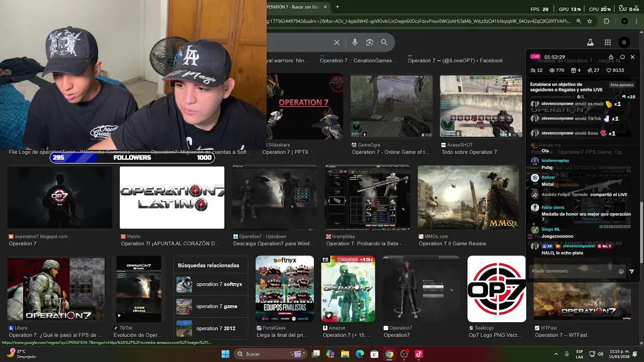Start voice search with the microphone icon
The height and width of the screenshot is (362, 644).
pyautogui.click(x=355, y=42)
